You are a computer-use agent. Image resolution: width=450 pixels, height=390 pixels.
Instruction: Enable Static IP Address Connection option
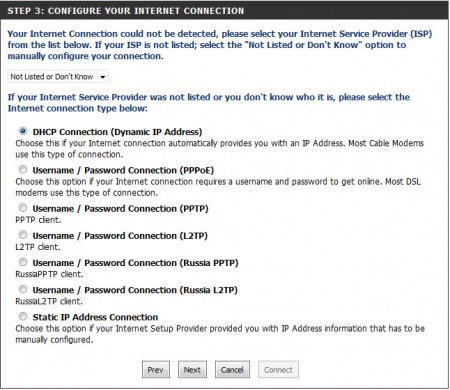23,316
